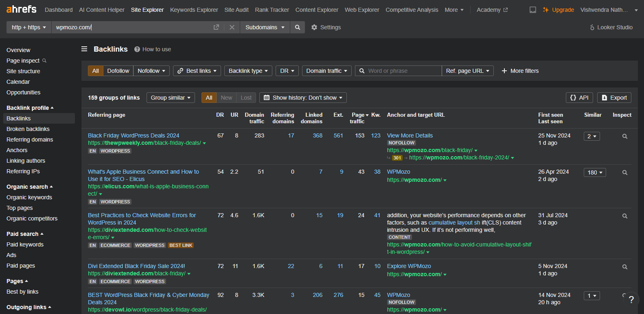
Task: Inspect the diviextended how-to-check-website-errors row
Action: 624,216
